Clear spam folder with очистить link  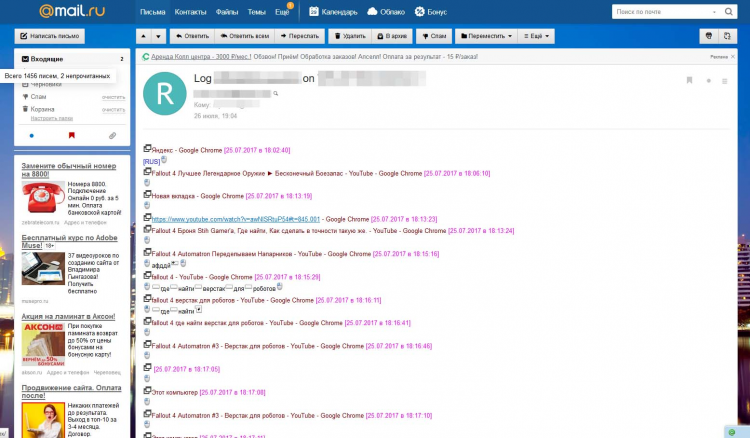tap(113, 97)
